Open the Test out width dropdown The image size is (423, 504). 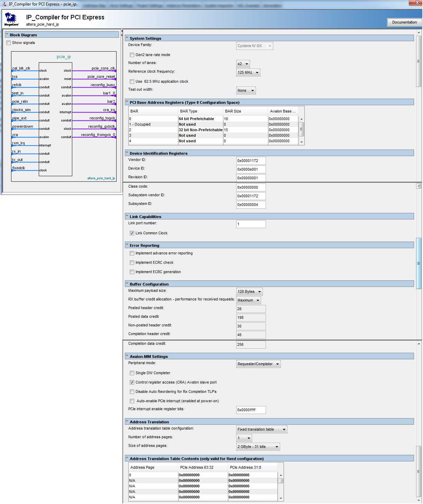click(246, 91)
